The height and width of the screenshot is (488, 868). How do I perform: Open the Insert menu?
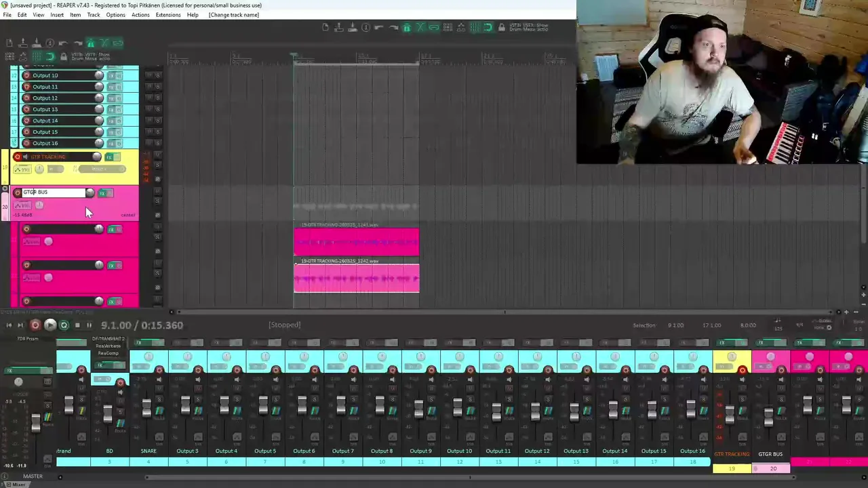tap(57, 15)
